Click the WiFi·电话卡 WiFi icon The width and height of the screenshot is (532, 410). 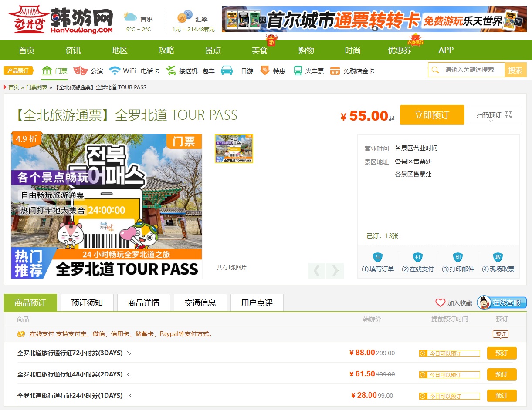(114, 71)
